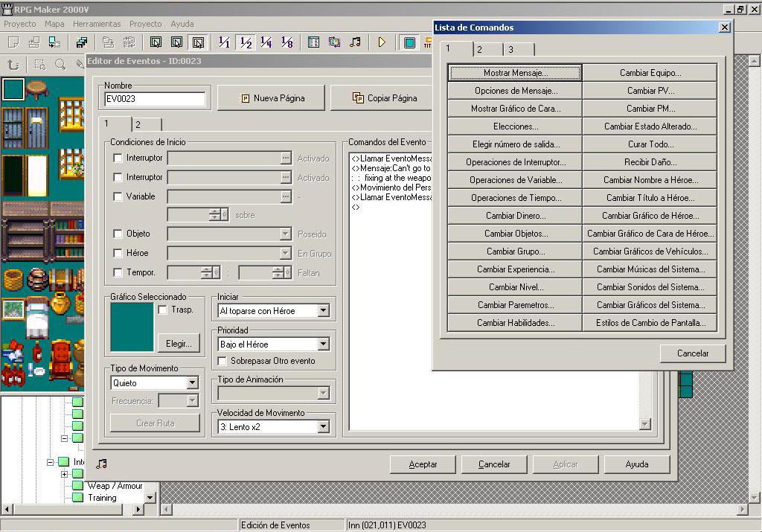This screenshot has width=762, height=532.
Task: Set map zoom to 1/4 scale
Action: (x=266, y=42)
